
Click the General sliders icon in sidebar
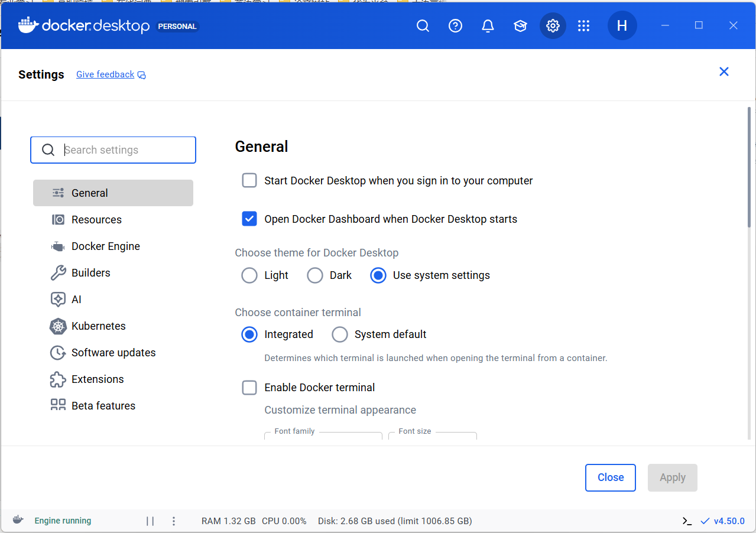(x=58, y=193)
